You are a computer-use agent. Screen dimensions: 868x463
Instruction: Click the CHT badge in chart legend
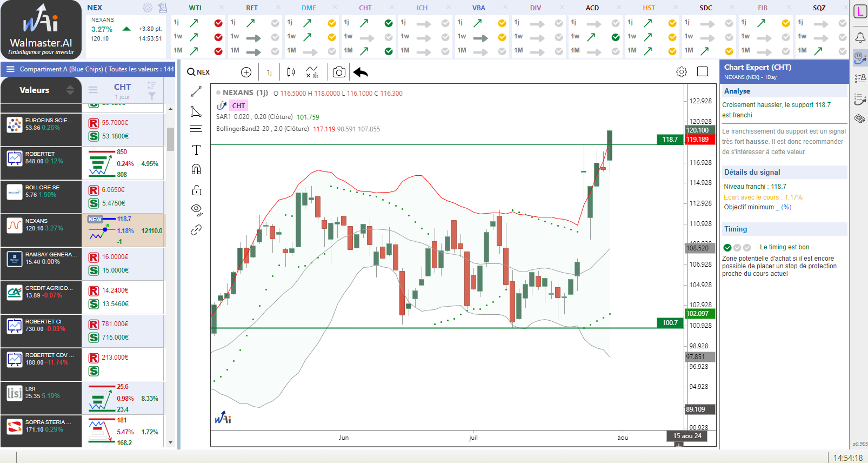(x=238, y=105)
